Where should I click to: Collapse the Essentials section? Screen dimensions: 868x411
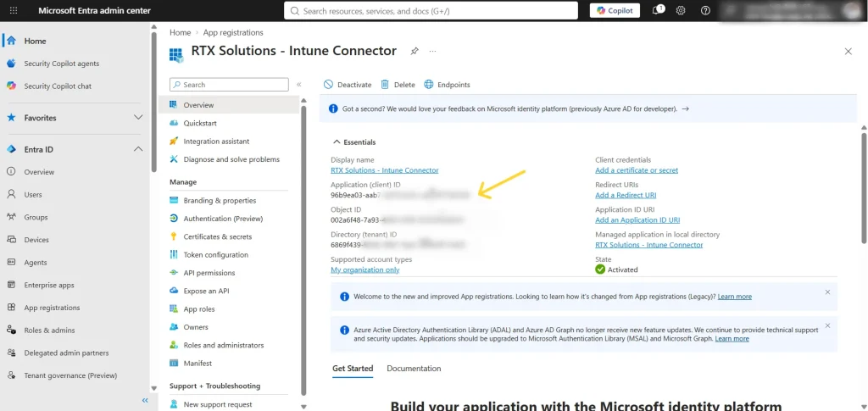click(x=353, y=142)
